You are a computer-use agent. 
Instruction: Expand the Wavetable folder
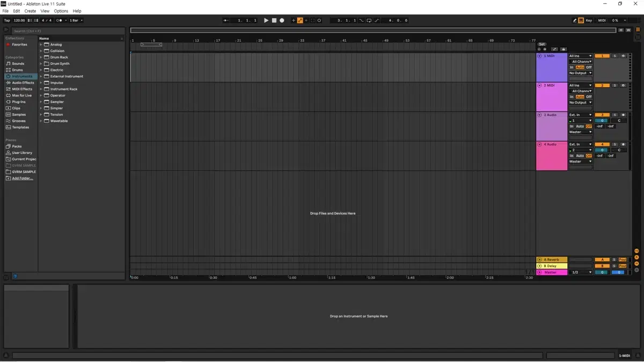41,121
